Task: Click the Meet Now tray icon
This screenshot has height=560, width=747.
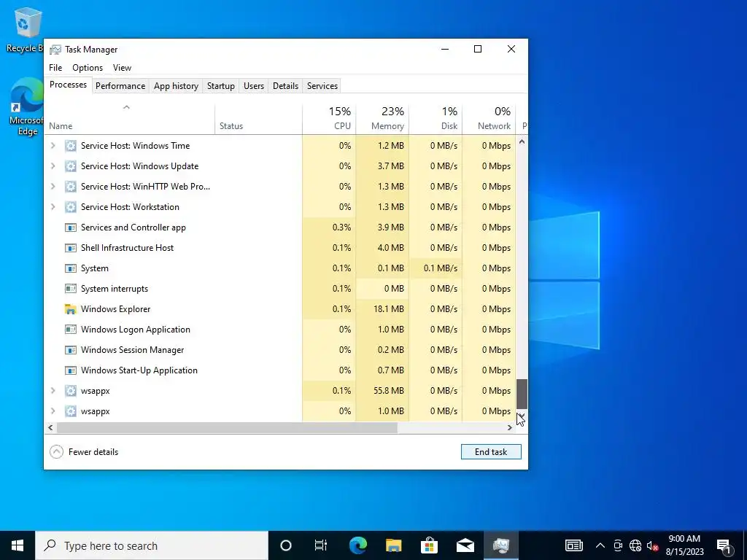Action: [x=618, y=545]
